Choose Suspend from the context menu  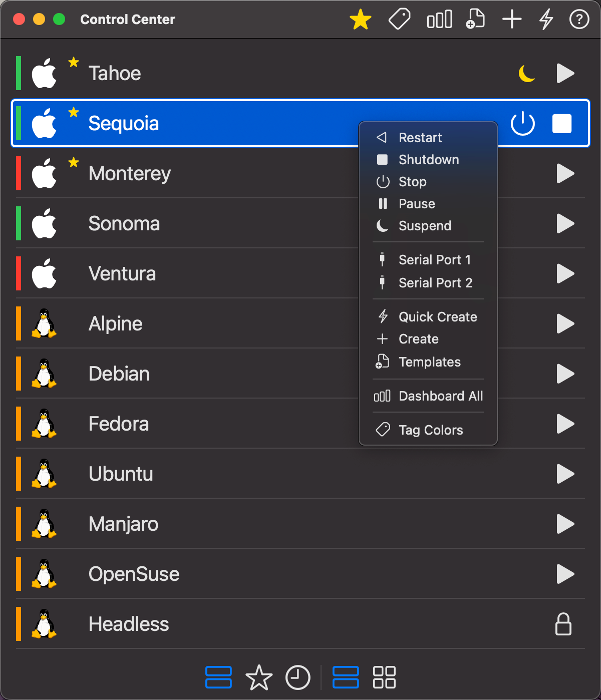click(425, 226)
